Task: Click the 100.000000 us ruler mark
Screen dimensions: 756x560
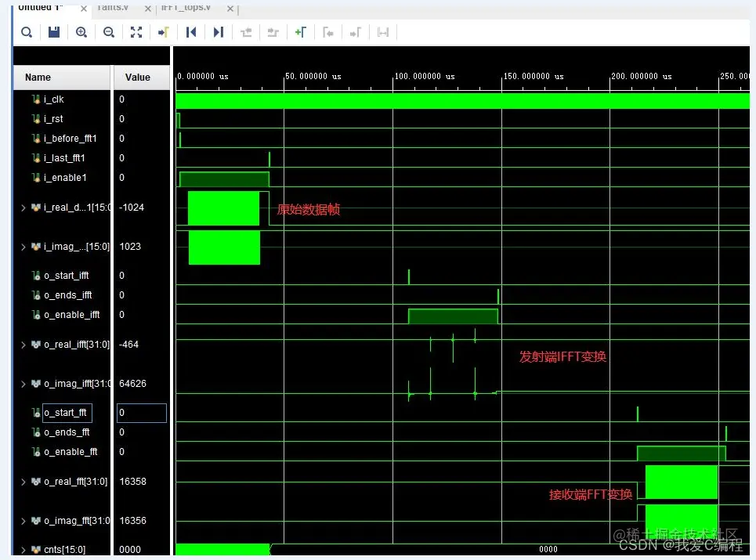Action: (425, 76)
